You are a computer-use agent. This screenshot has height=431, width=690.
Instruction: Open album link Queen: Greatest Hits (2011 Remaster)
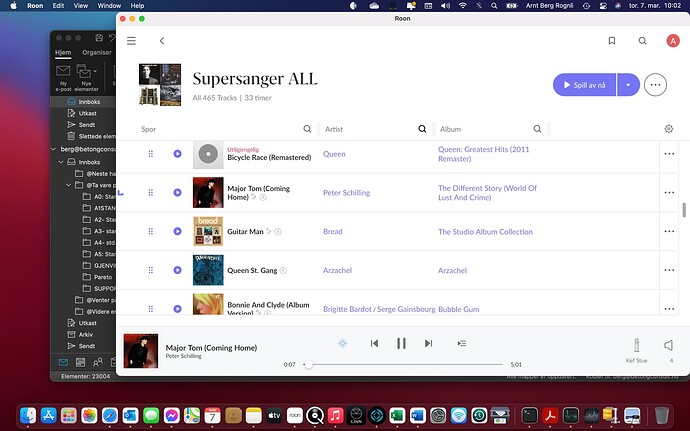[483, 154]
